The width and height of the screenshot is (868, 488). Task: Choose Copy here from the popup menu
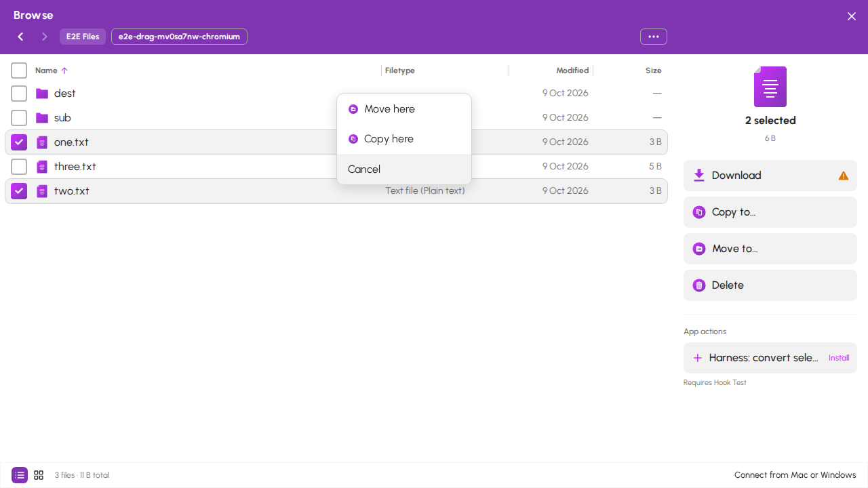[x=404, y=139]
